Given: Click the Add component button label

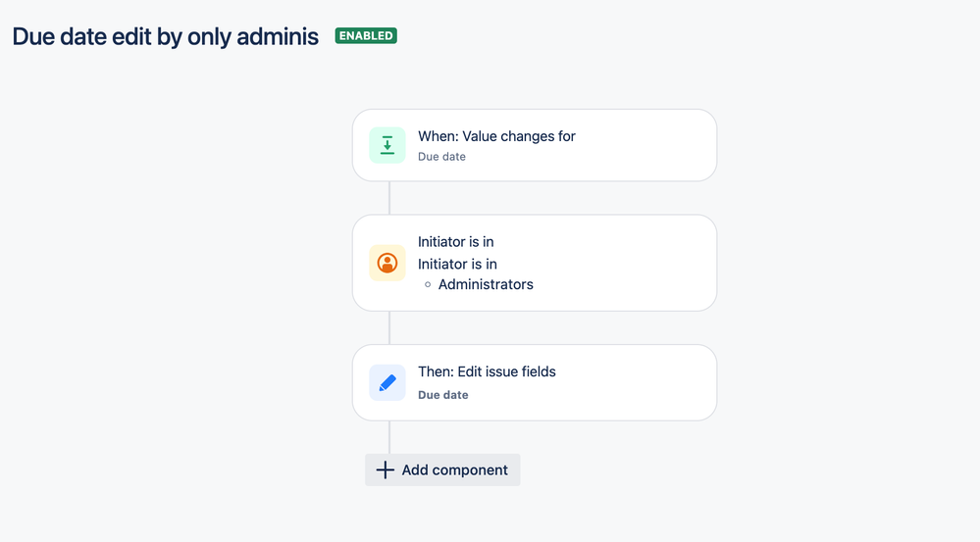Looking at the screenshot, I should [454, 469].
